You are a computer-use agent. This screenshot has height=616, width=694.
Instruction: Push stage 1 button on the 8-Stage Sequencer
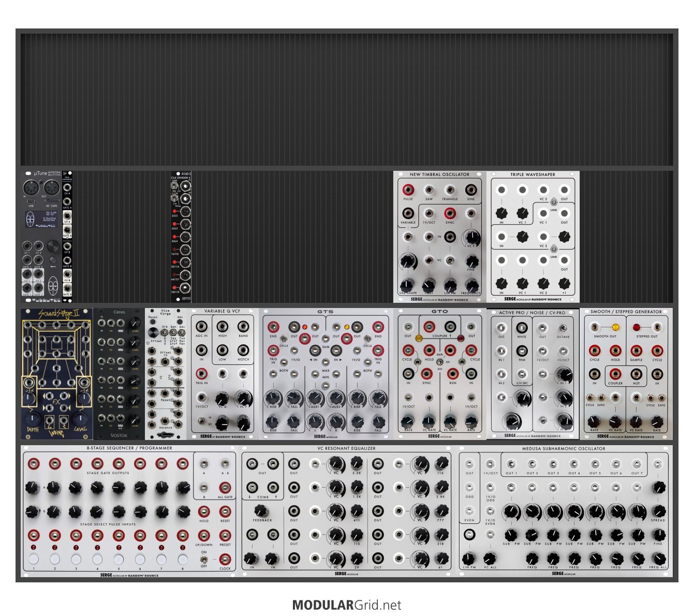point(34,559)
